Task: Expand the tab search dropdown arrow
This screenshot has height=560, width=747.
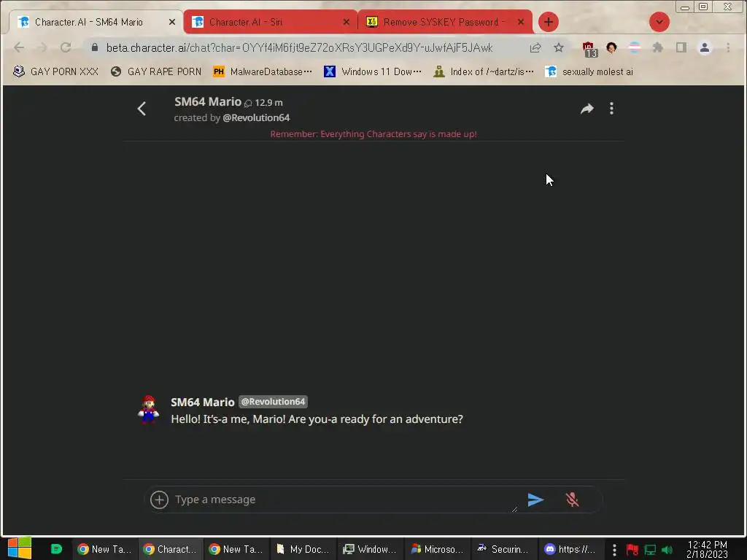Action: click(x=659, y=22)
